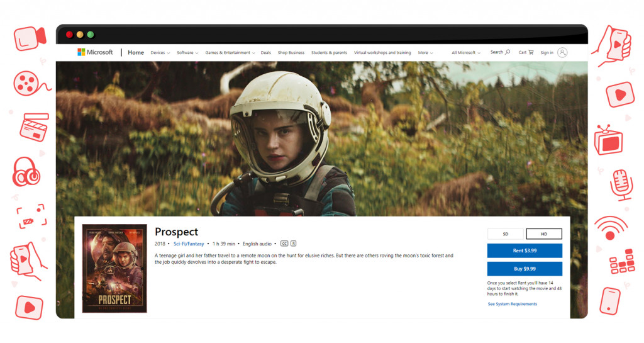Click the green browser maximize dot
The height and width of the screenshot is (343, 644).
[91, 35]
